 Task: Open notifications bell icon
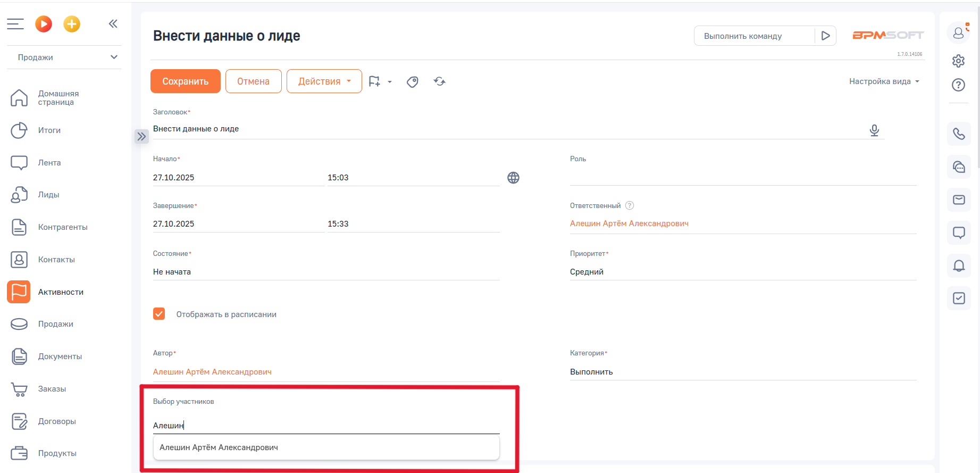(x=959, y=265)
